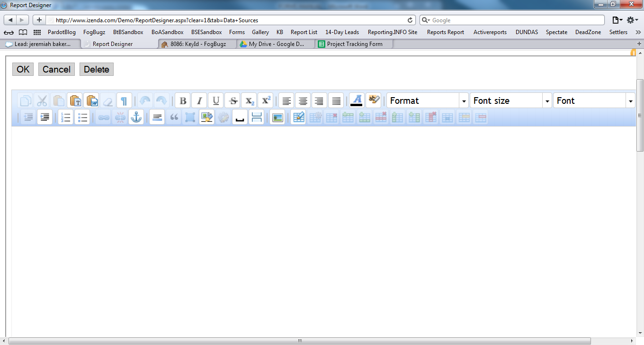Screen dimensions: 644x345
Task: Justify the text alignment
Action: coord(336,100)
